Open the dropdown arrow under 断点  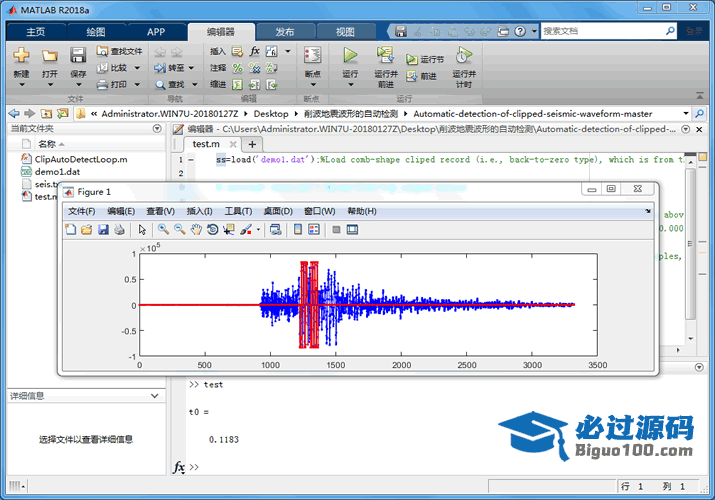[313, 85]
